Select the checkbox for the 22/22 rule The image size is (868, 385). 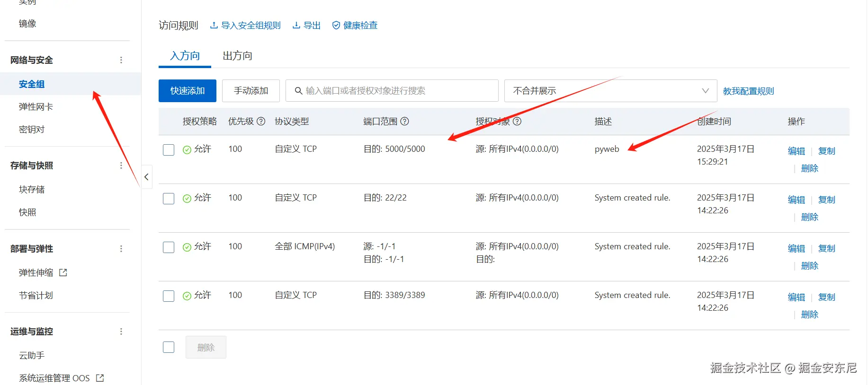point(169,199)
